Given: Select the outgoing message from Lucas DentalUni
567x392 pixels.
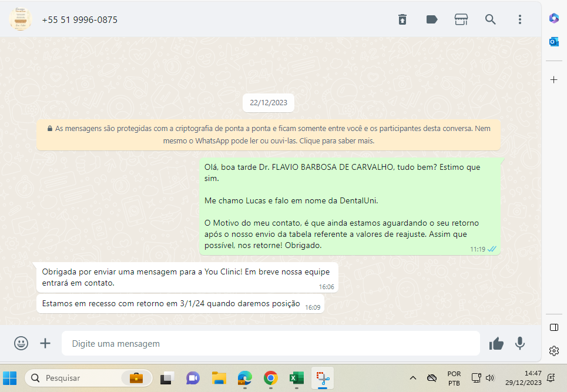Looking at the screenshot, I should click(350, 206).
